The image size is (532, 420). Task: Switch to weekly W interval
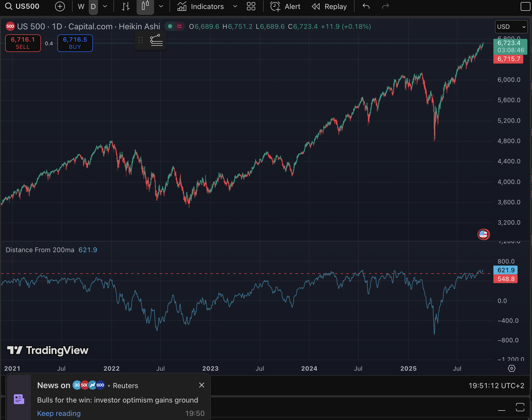point(81,6)
